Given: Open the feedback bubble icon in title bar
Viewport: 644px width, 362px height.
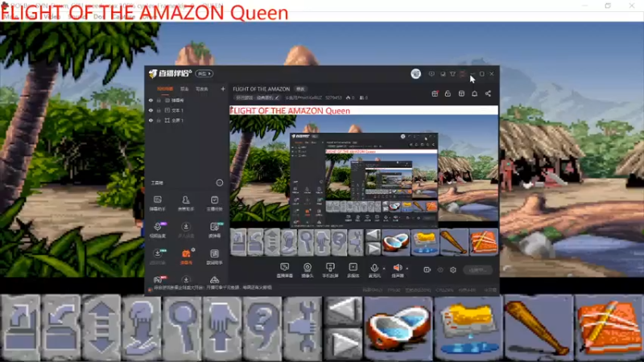Looking at the screenshot, I should tap(431, 74).
